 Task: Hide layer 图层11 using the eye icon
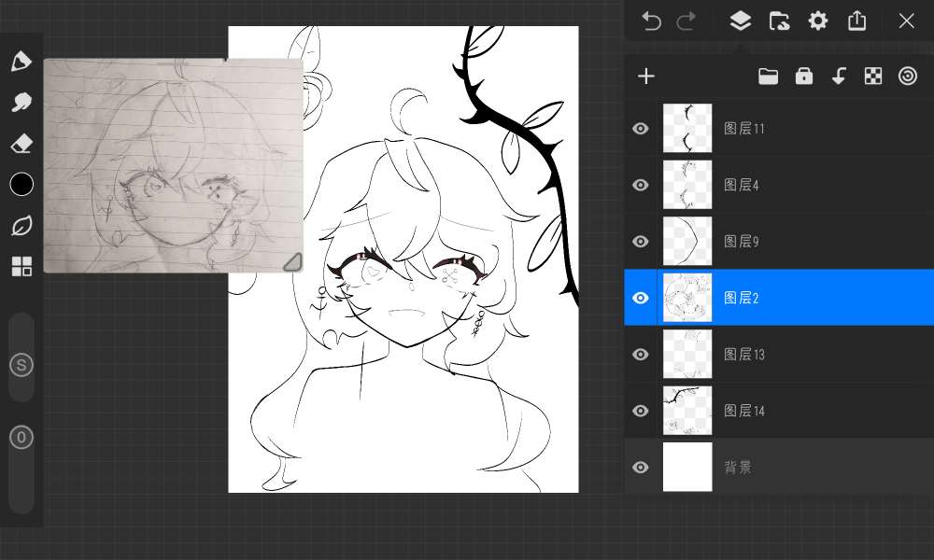(x=641, y=129)
